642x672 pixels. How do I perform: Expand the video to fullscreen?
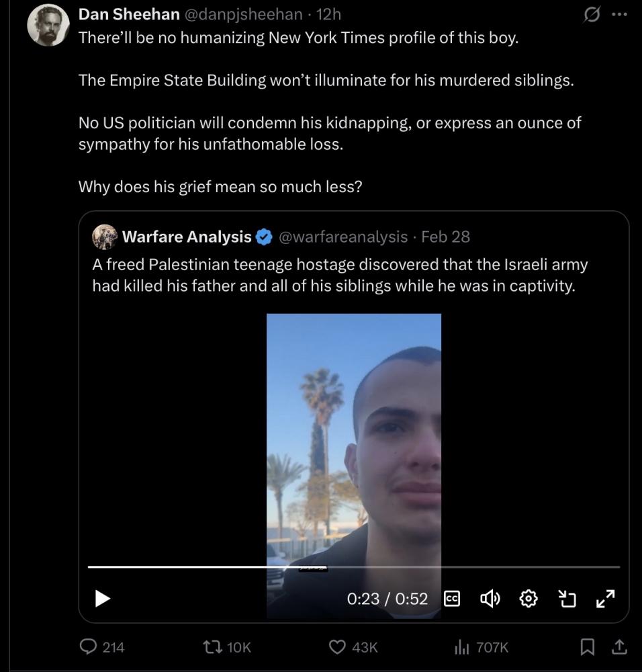[x=606, y=598]
